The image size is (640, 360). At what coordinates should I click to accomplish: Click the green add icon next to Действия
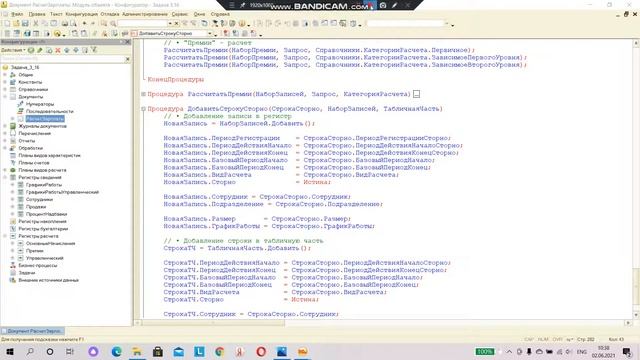tap(31, 50)
